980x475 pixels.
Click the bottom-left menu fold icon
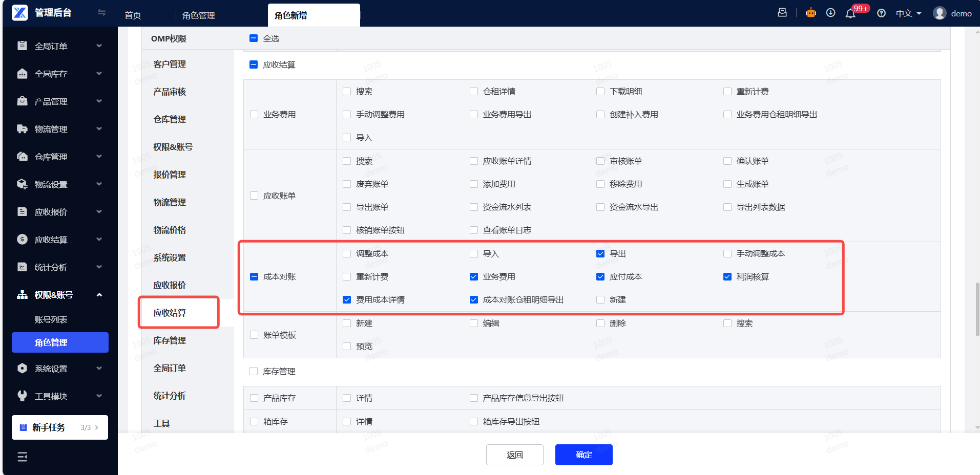tap(23, 457)
